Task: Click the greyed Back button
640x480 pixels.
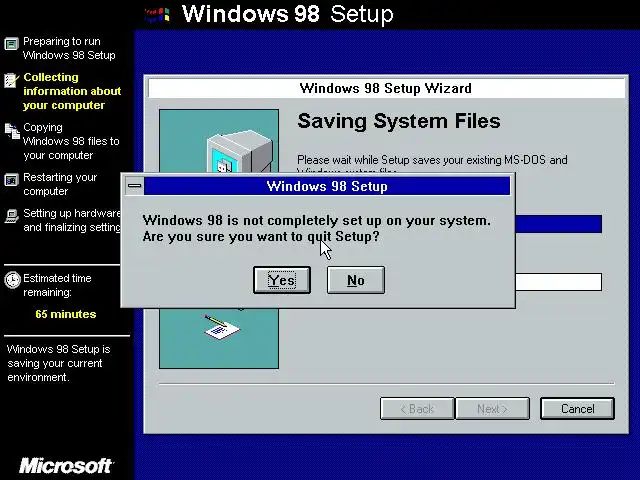Action: pyautogui.click(x=417, y=409)
